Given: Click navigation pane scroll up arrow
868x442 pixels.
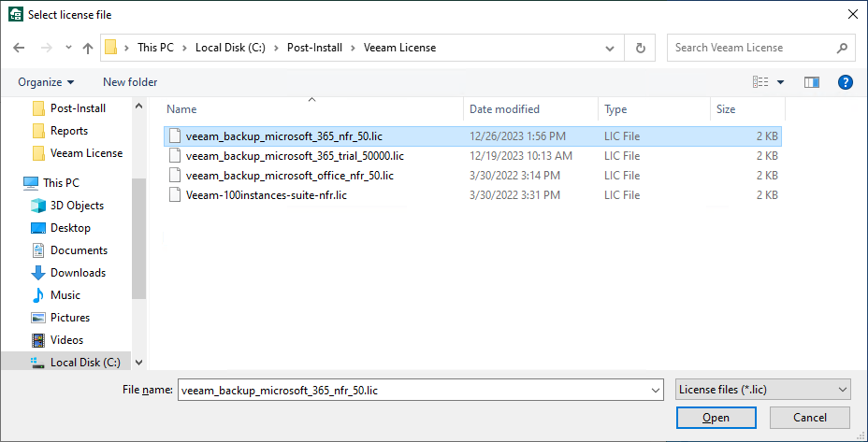Looking at the screenshot, I should point(139,106).
